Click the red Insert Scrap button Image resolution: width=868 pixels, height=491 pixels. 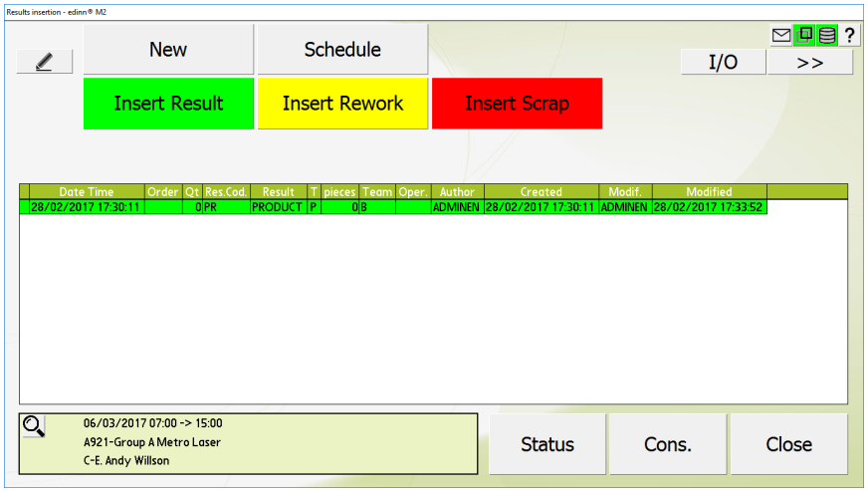[x=517, y=103]
